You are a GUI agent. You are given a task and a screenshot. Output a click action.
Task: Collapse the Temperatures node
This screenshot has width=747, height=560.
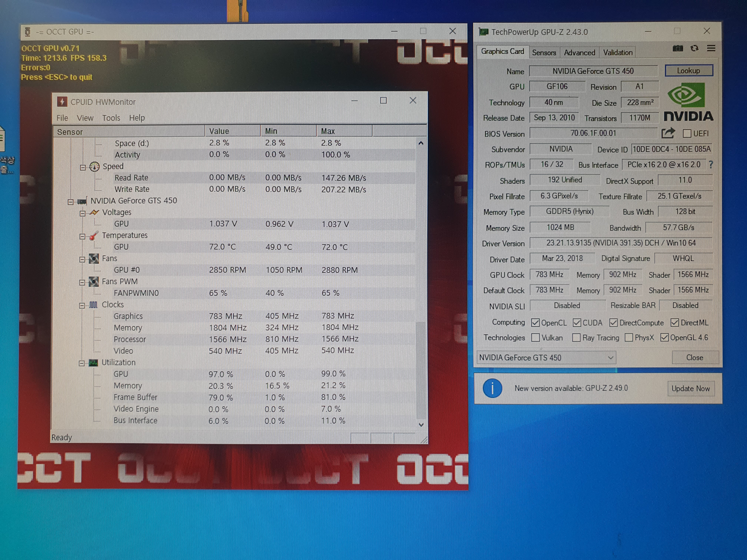(82, 236)
